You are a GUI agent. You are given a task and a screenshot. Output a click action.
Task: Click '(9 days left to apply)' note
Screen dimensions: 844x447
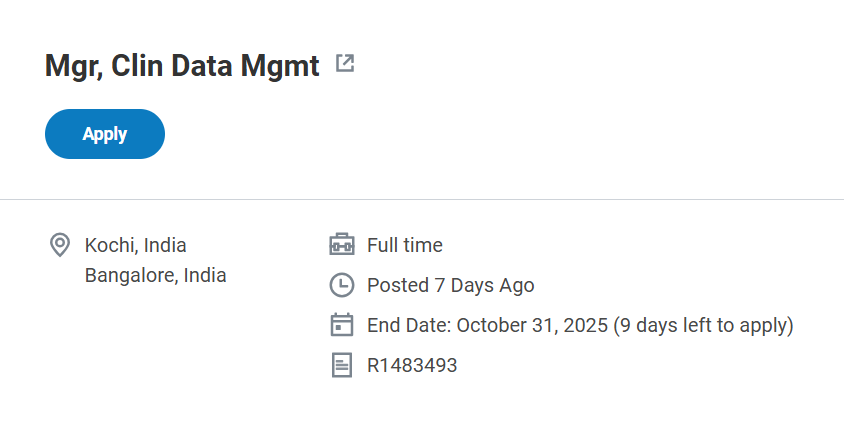coord(703,325)
